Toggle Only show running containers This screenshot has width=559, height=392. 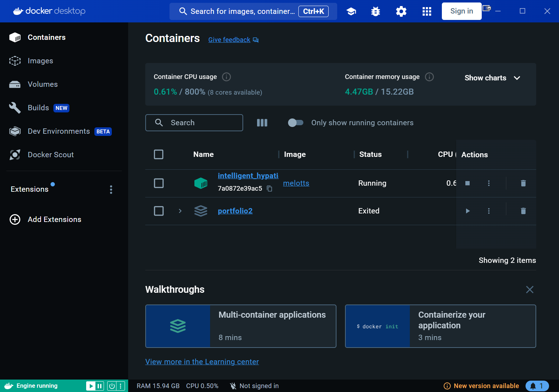pyautogui.click(x=296, y=123)
